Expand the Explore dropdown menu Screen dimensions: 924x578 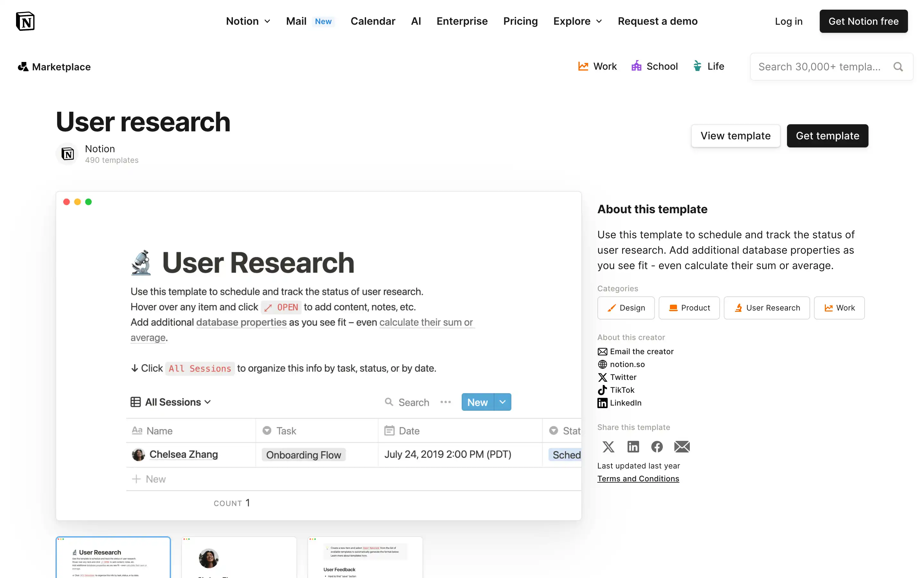click(x=578, y=21)
